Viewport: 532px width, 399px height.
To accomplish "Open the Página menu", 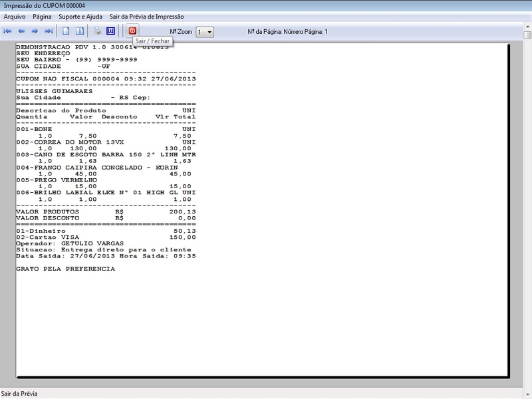I will tap(42, 16).
